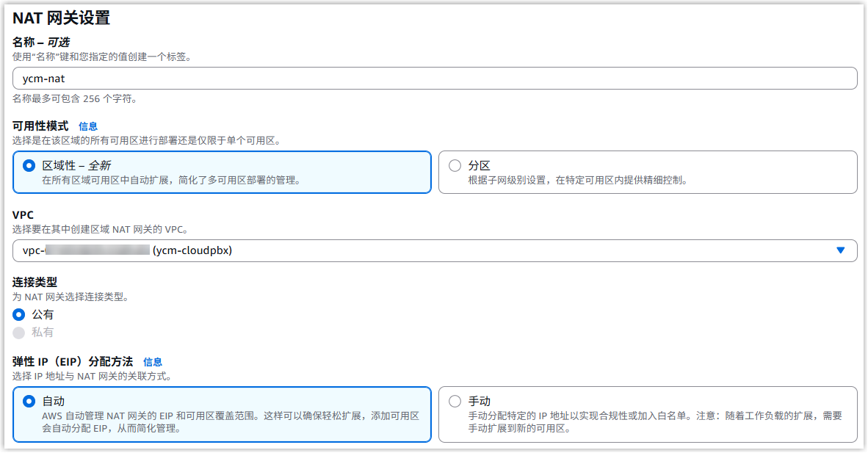Click the 自动 card description paragraph
This screenshot has width=868, height=453.
pyautogui.click(x=231, y=421)
